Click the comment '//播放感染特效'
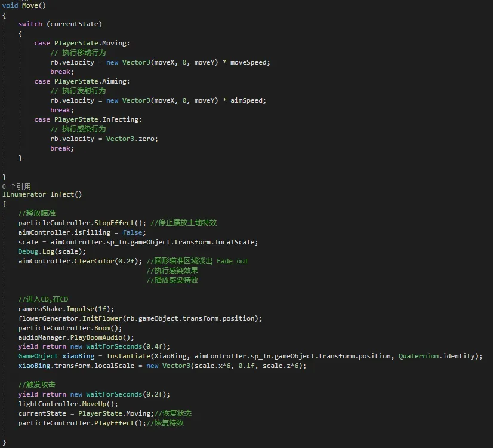 (x=172, y=280)
